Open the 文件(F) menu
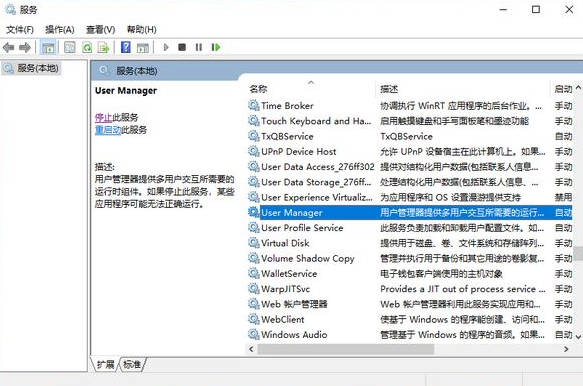This screenshot has height=386, width=583. (x=19, y=29)
